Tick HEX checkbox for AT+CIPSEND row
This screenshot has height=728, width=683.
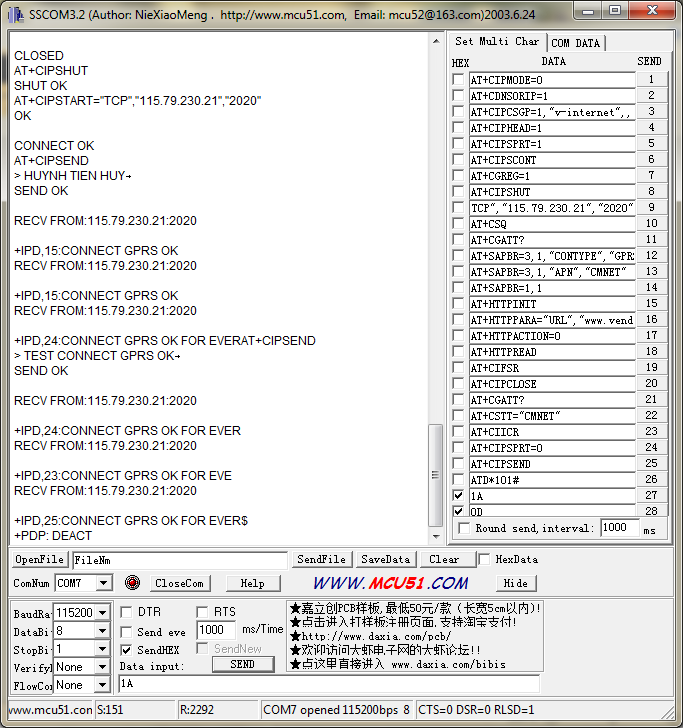(x=458, y=463)
